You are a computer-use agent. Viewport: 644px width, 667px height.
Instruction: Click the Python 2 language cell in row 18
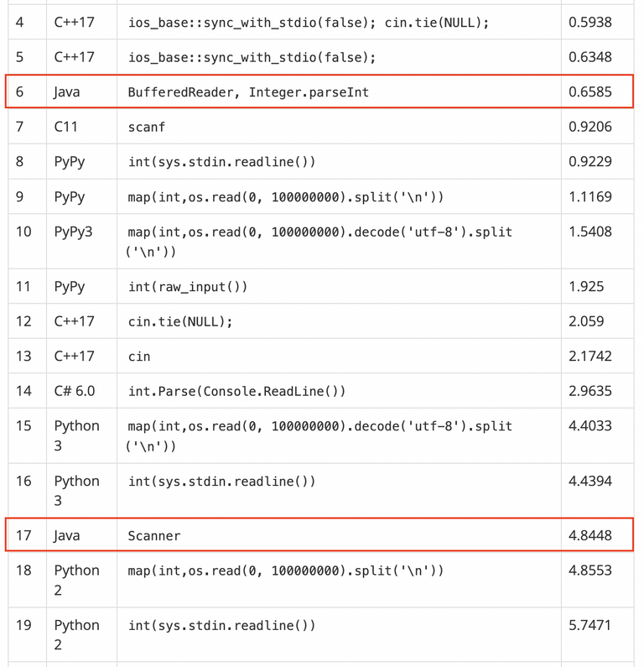(x=76, y=580)
